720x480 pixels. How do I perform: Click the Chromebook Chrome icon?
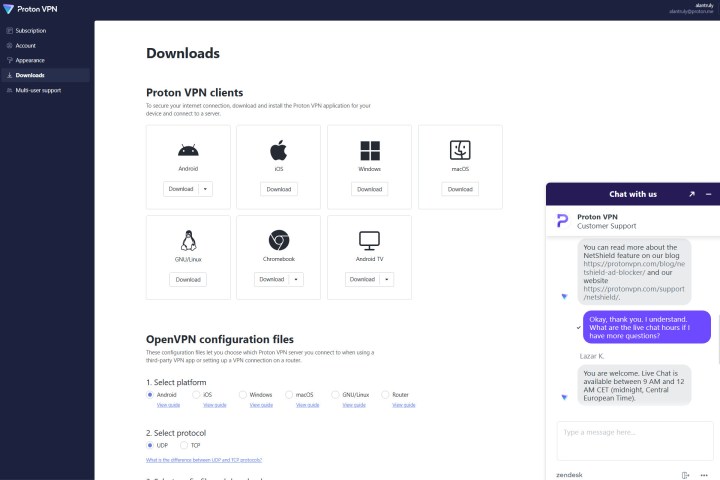(279, 241)
